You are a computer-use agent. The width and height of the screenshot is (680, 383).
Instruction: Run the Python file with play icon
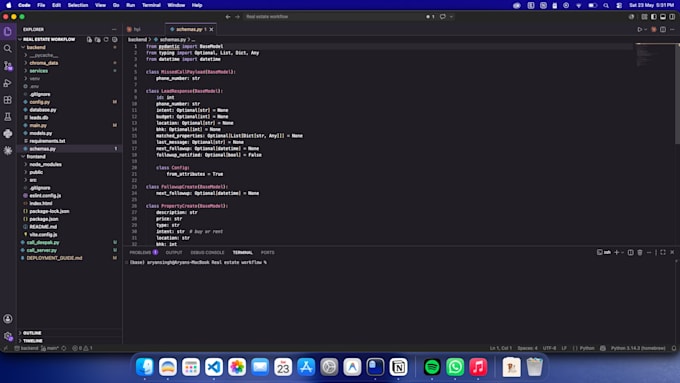pyautogui.click(x=639, y=29)
